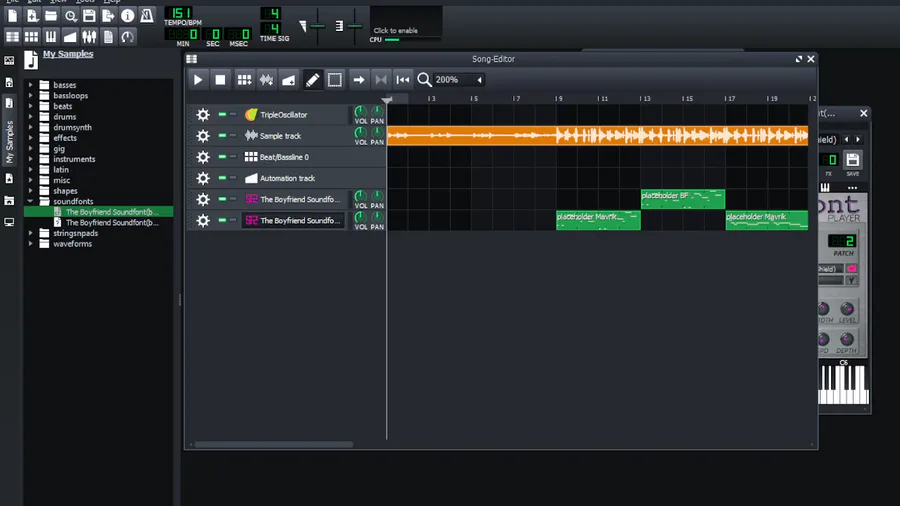Add an automation track

289,80
